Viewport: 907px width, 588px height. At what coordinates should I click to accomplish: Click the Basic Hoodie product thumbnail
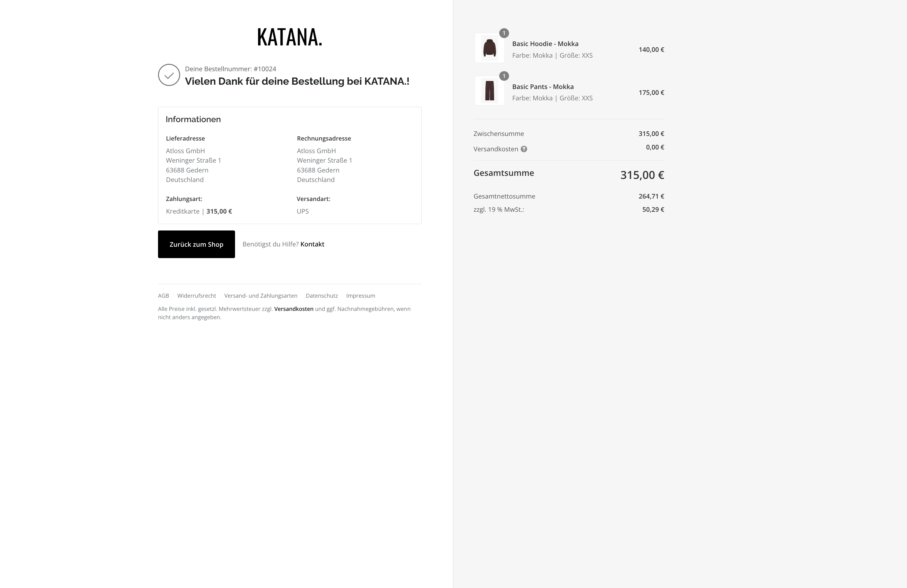pyautogui.click(x=489, y=48)
